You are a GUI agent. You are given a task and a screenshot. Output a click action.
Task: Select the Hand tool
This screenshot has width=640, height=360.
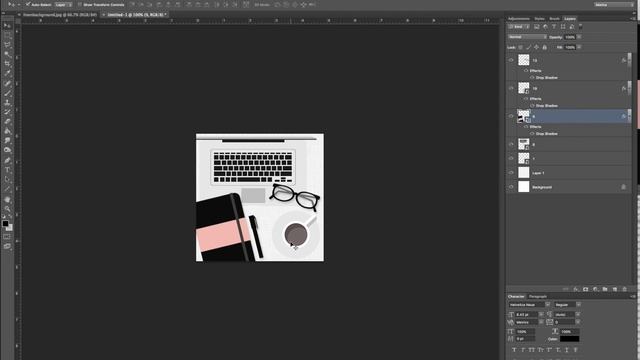[x=7, y=199]
